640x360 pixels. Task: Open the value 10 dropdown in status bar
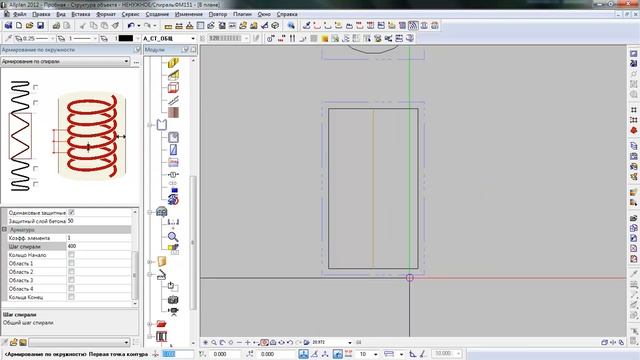click(376, 354)
